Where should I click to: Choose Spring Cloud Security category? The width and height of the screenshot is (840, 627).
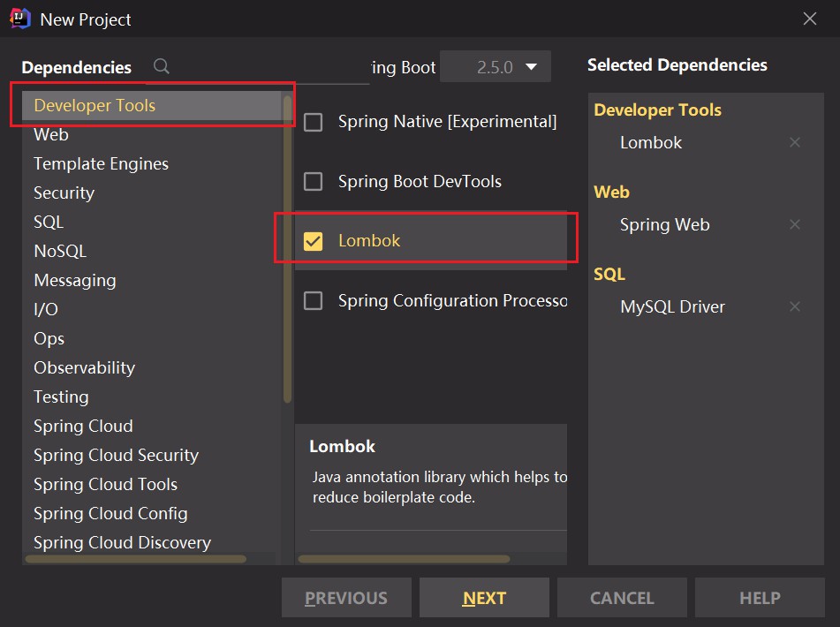click(152, 455)
